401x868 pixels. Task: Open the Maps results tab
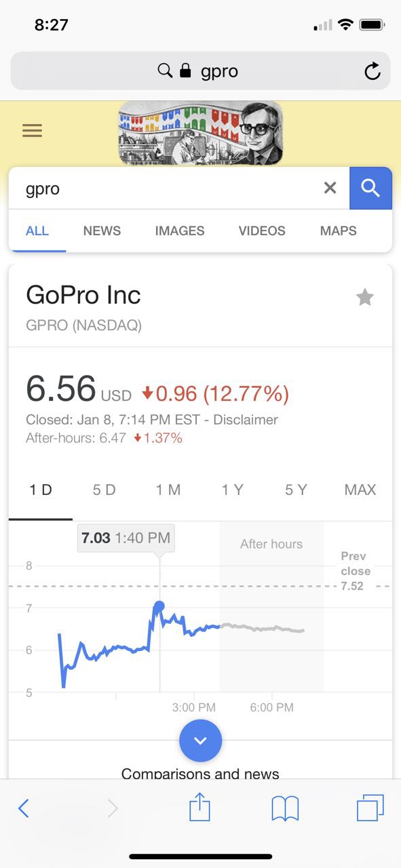click(x=339, y=231)
